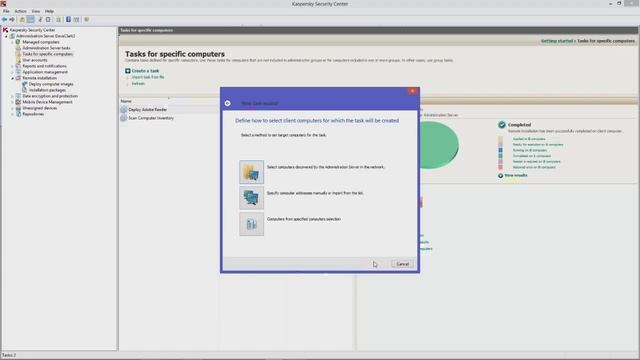
Task: Expand the Unassigned devices node
Action: (12, 108)
